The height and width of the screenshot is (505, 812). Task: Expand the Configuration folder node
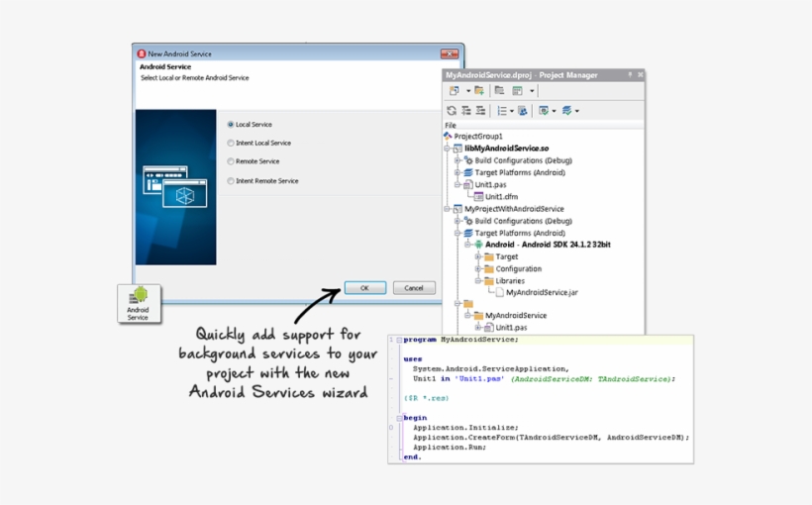coord(478,268)
